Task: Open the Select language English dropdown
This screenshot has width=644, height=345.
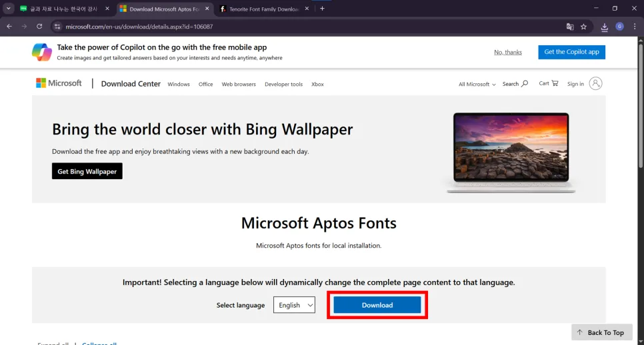Action: 294,305
